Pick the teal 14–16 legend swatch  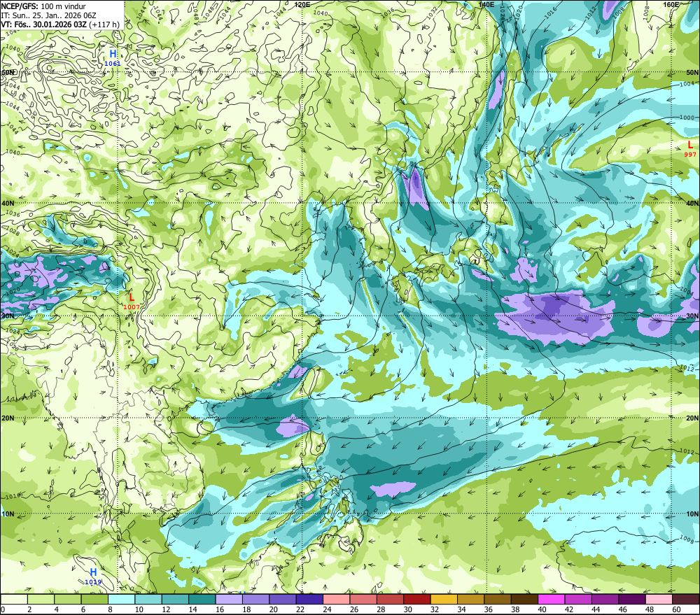[x=202, y=599]
